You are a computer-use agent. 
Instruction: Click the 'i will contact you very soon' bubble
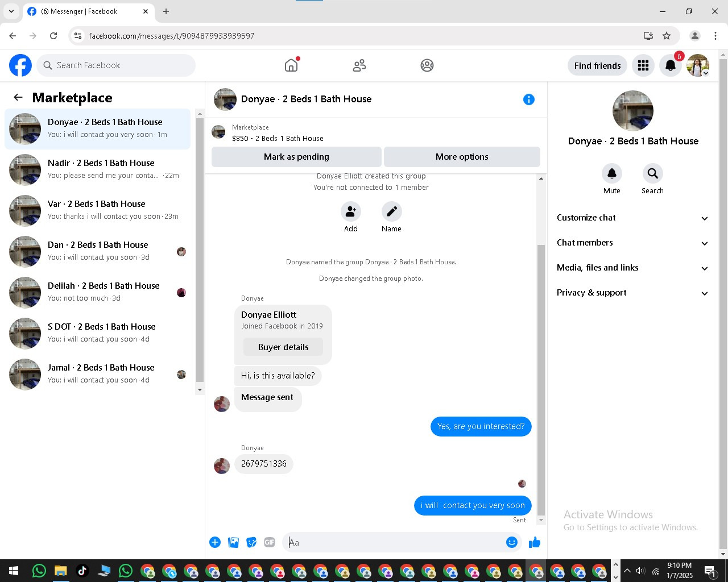pyautogui.click(x=473, y=505)
